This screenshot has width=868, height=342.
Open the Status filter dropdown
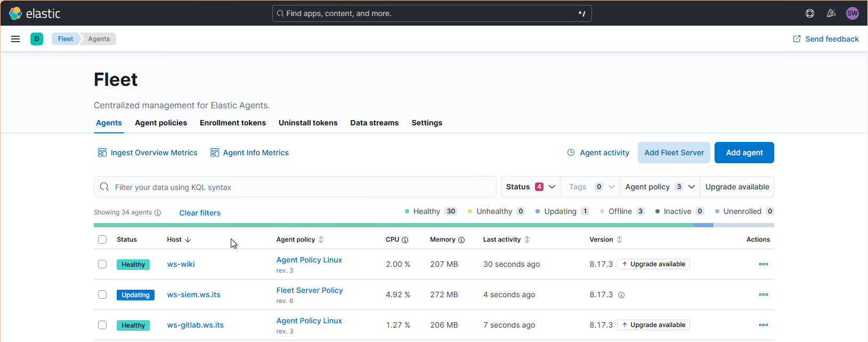(531, 187)
